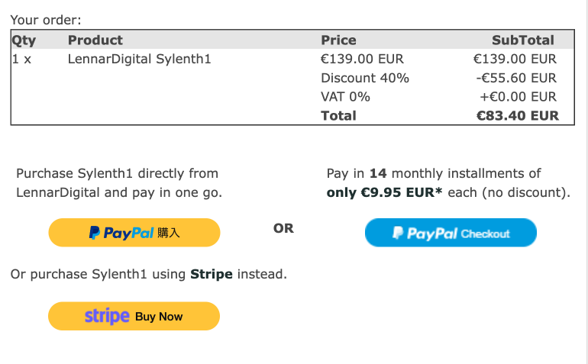
Task: Click the 'only €9.95 EUR*' installment text
Action: (x=385, y=192)
